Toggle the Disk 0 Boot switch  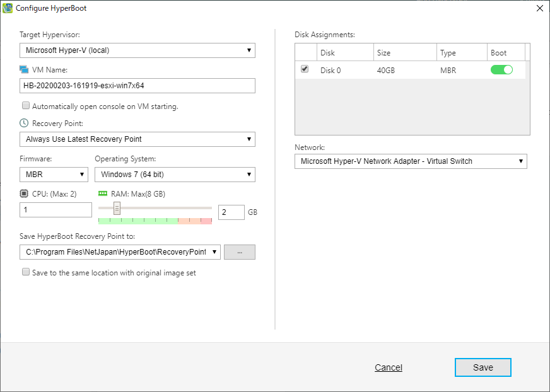click(x=501, y=70)
